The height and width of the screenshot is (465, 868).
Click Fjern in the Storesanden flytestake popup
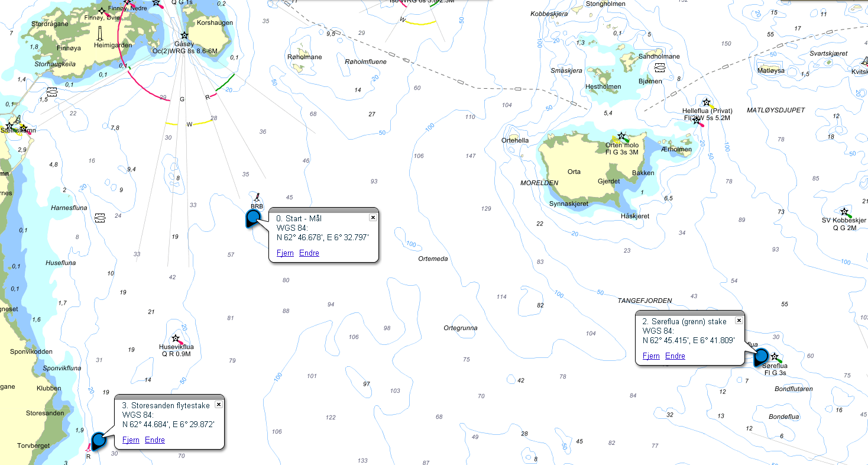coord(131,440)
